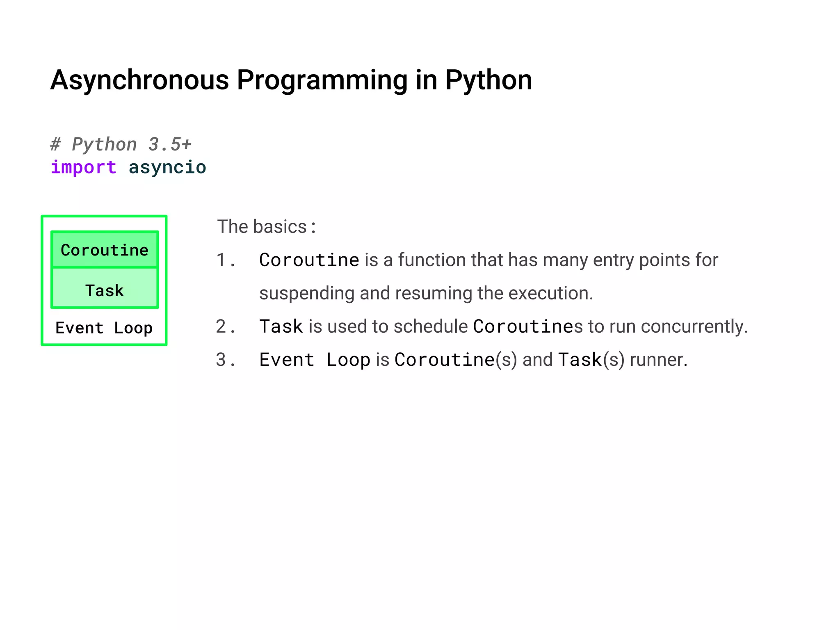The width and height of the screenshot is (840, 630).
Task: Click 'Event Loop' code text in third item
Action: (x=315, y=360)
